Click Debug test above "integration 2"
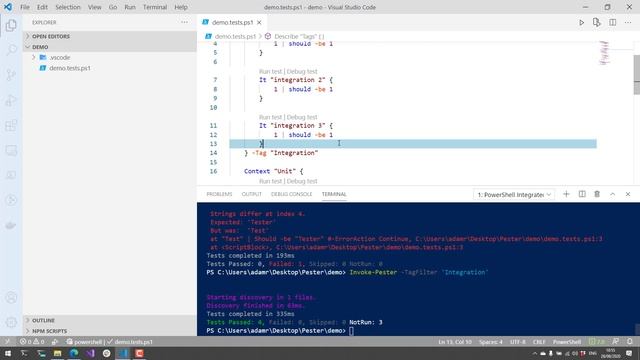 coord(302,71)
